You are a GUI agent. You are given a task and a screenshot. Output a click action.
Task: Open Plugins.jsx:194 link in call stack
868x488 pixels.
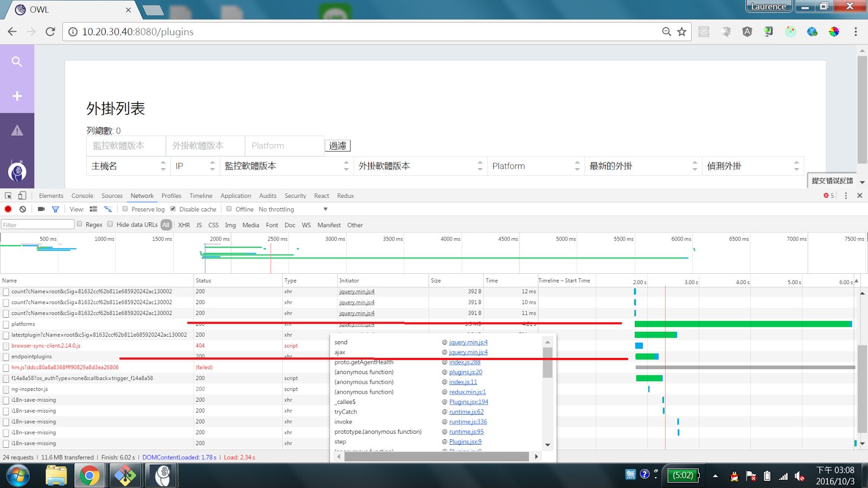click(469, 402)
